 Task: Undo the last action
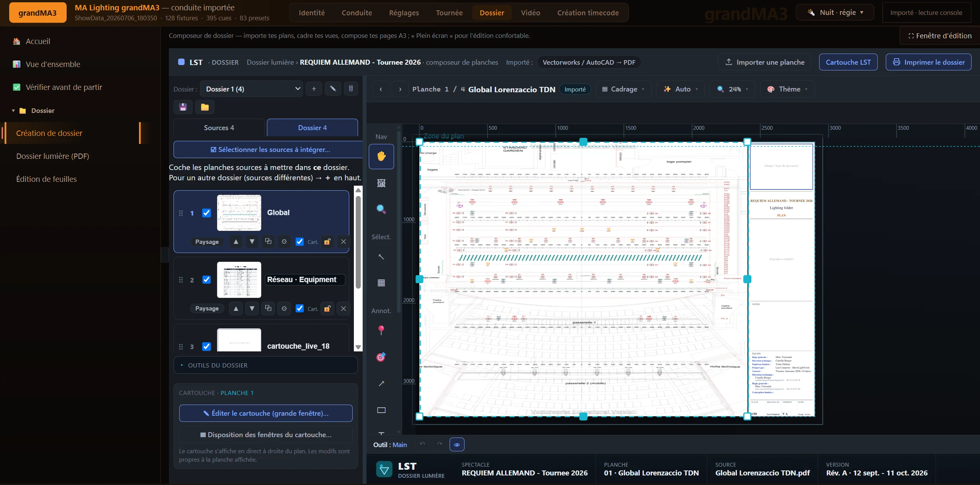coord(422,444)
